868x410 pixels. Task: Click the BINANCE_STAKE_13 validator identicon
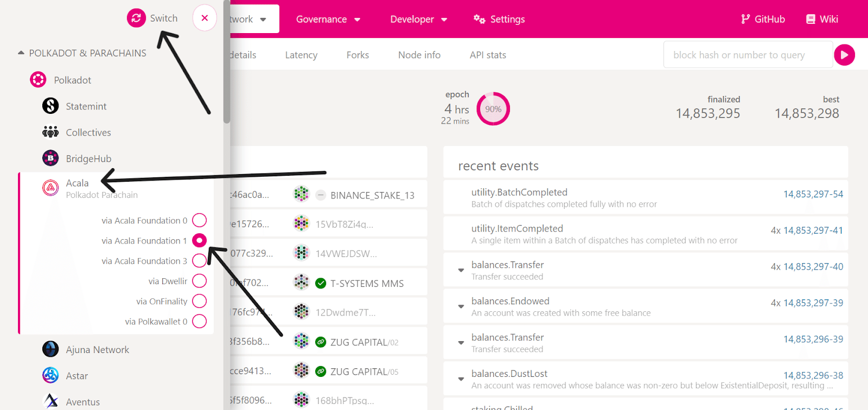(x=301, y=194)
